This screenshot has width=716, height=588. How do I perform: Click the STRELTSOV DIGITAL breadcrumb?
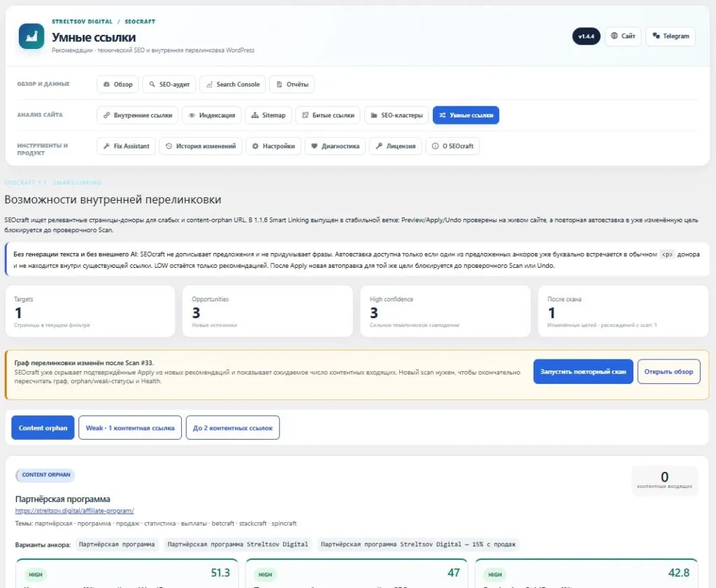tap(83, 22)
